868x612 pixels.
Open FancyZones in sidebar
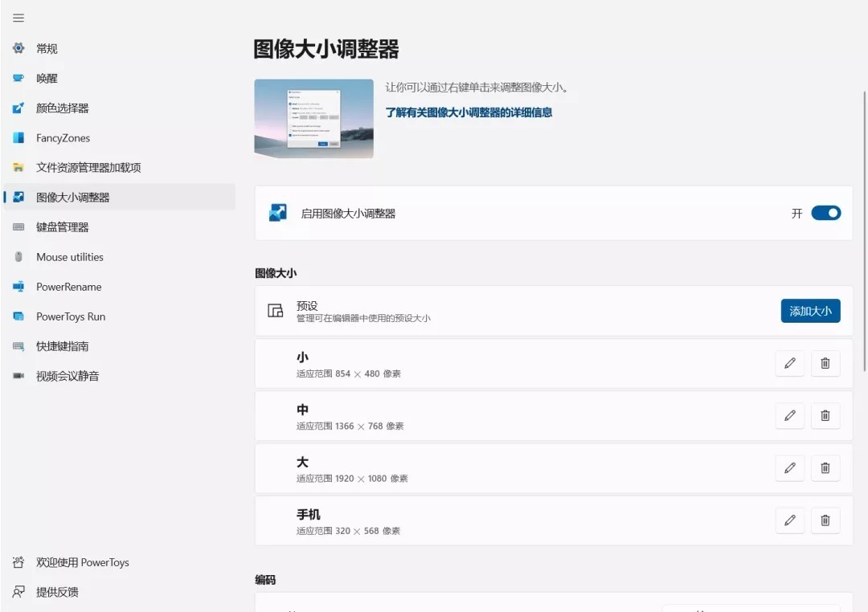click(x=63, y=138)
